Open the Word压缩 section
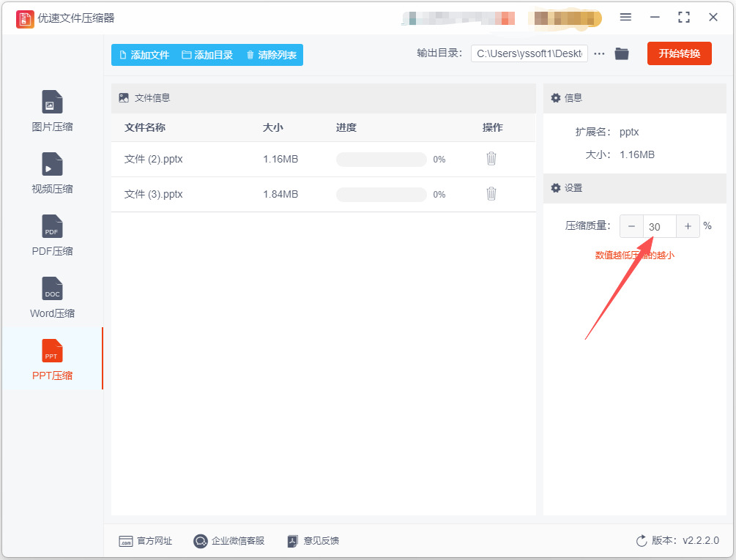This screenshot has height=560, width=736. coord(52,298)
